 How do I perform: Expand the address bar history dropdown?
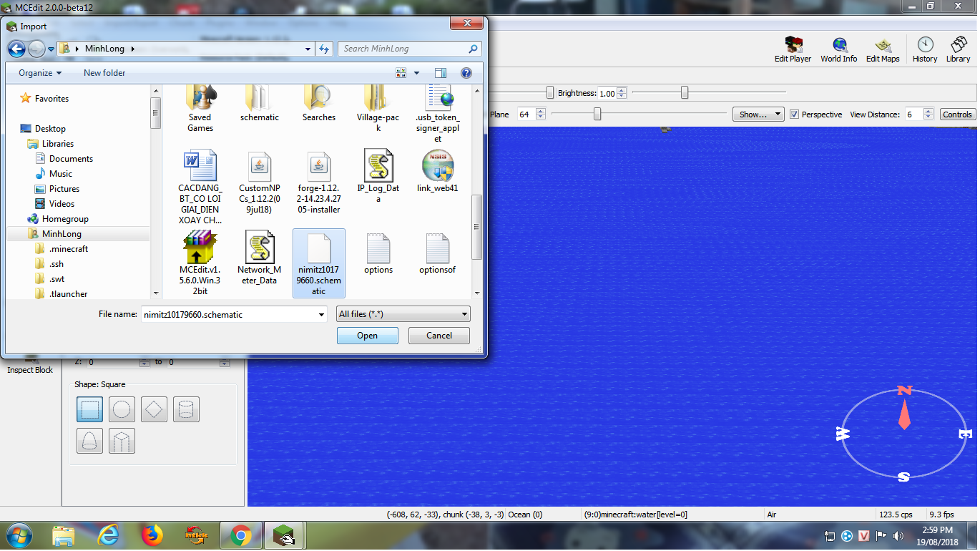pyautogui.click(x=308, y=49)
